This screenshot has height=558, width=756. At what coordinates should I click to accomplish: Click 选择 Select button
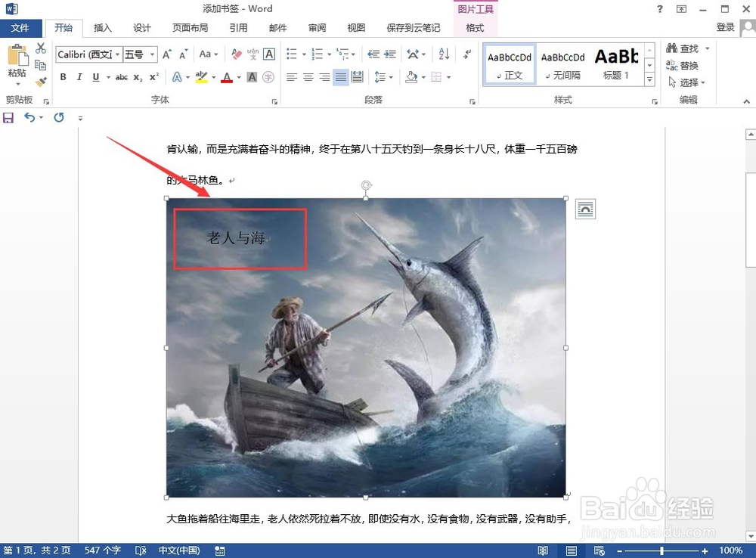[x=686, y=82]
